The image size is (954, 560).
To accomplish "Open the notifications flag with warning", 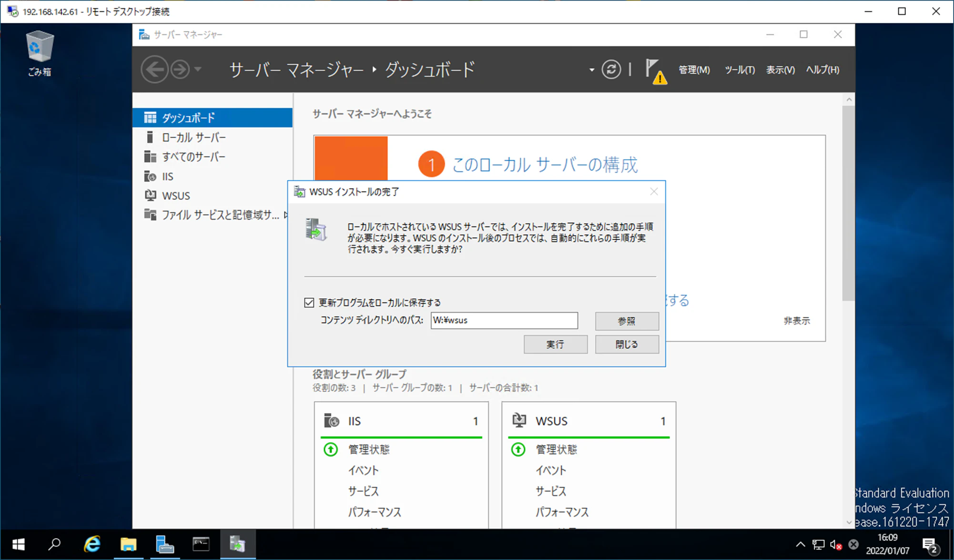I will point(656,71).
